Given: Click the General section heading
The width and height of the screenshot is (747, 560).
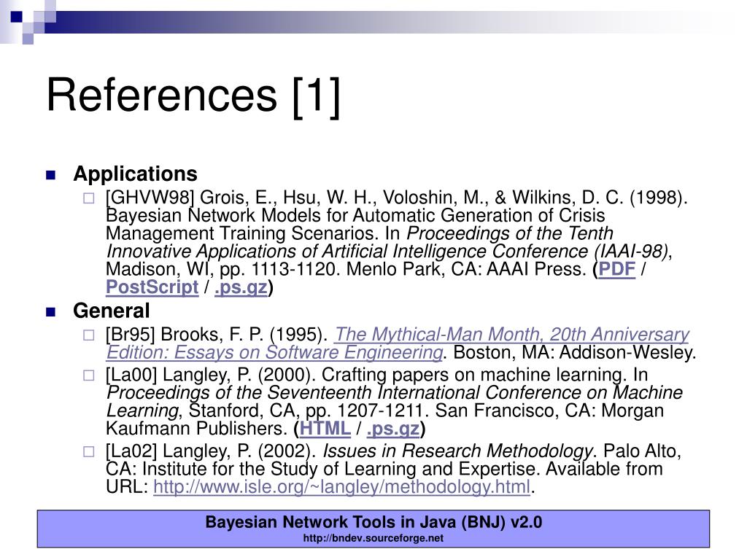Looking at the screenshot, I should click(x=112, y=311).
